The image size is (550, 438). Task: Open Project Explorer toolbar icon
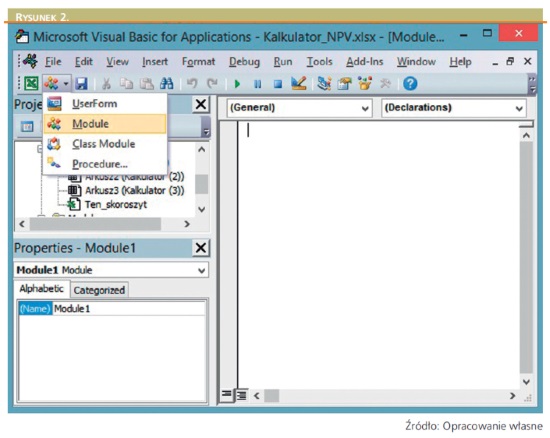coord(324,83)
